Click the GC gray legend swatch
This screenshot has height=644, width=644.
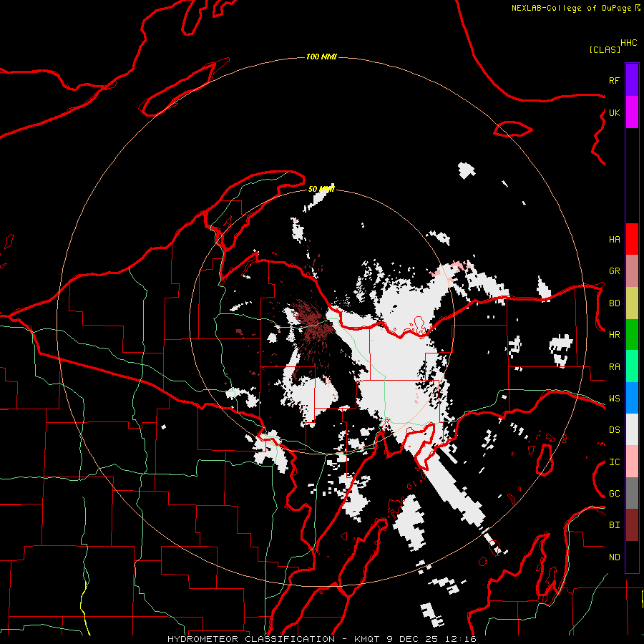tap(632, 493)
